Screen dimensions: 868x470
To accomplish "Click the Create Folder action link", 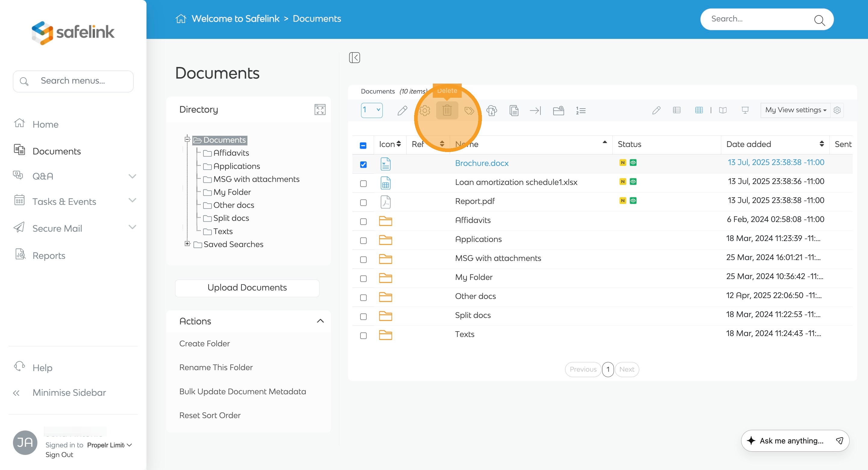I will [x=204, y=343].
